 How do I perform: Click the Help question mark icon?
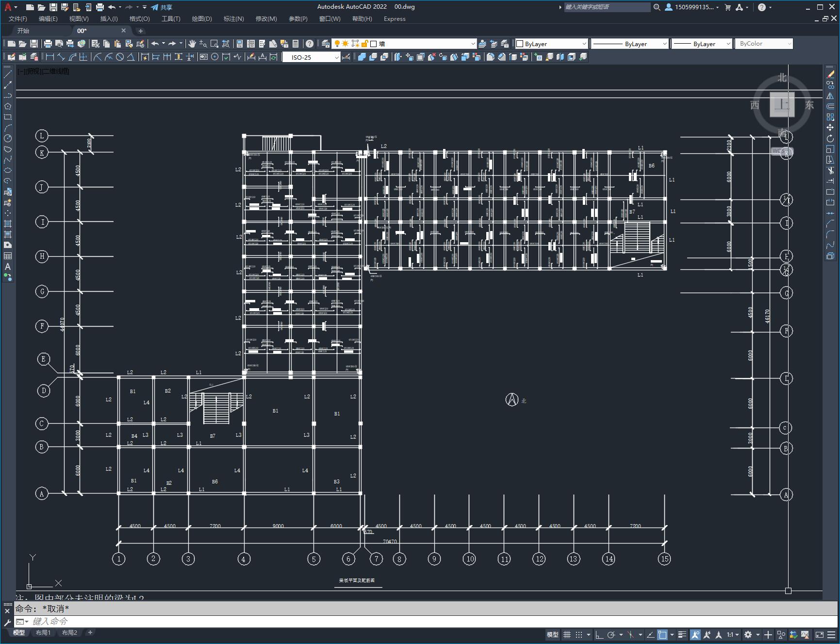pos(310,44)
